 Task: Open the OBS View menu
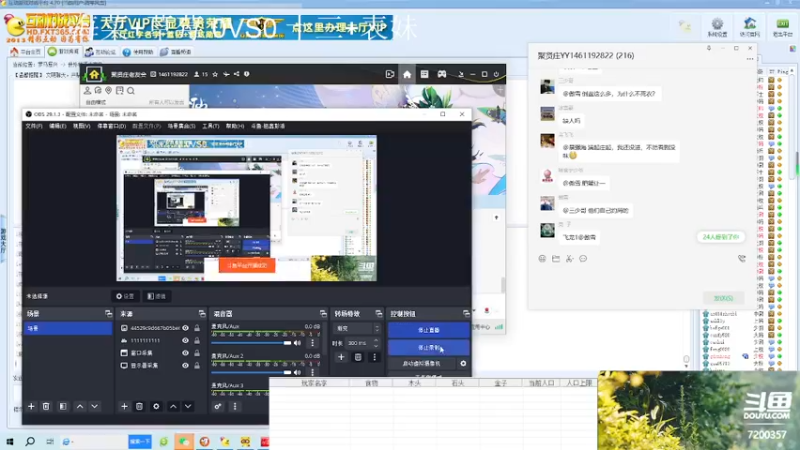coord(81,126)
